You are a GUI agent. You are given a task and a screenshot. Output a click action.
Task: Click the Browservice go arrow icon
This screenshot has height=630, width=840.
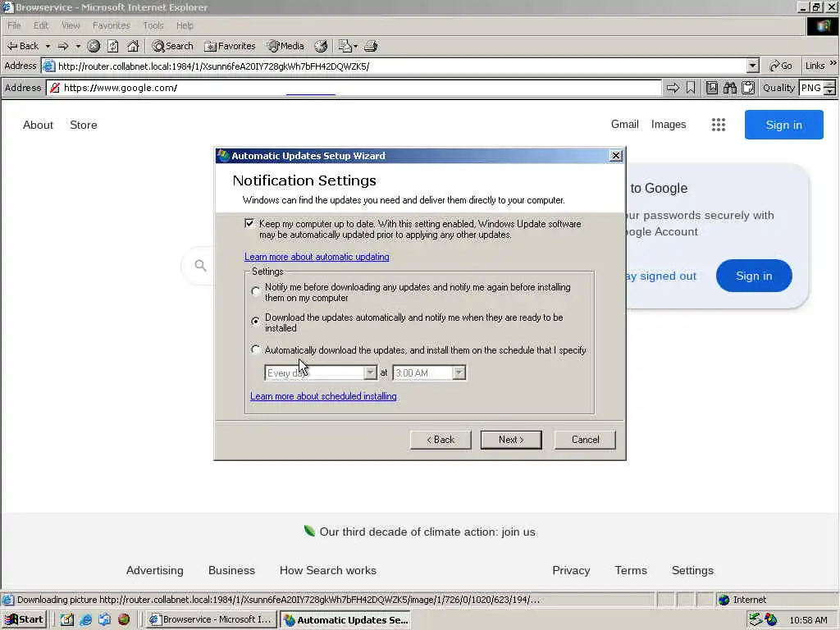673,88
